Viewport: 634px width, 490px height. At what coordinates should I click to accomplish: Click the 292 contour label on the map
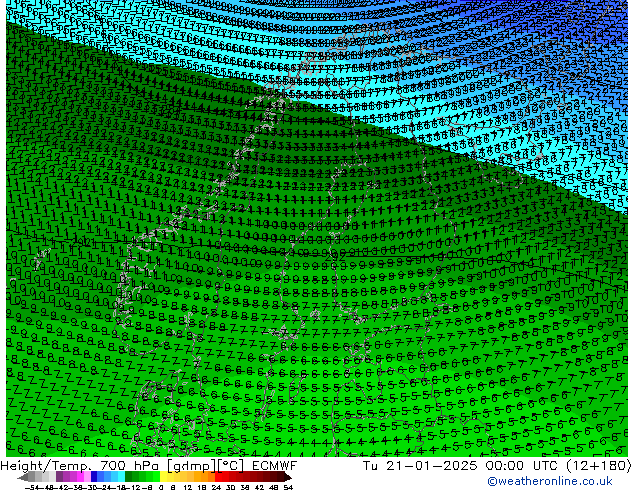(x=335, y=257)
